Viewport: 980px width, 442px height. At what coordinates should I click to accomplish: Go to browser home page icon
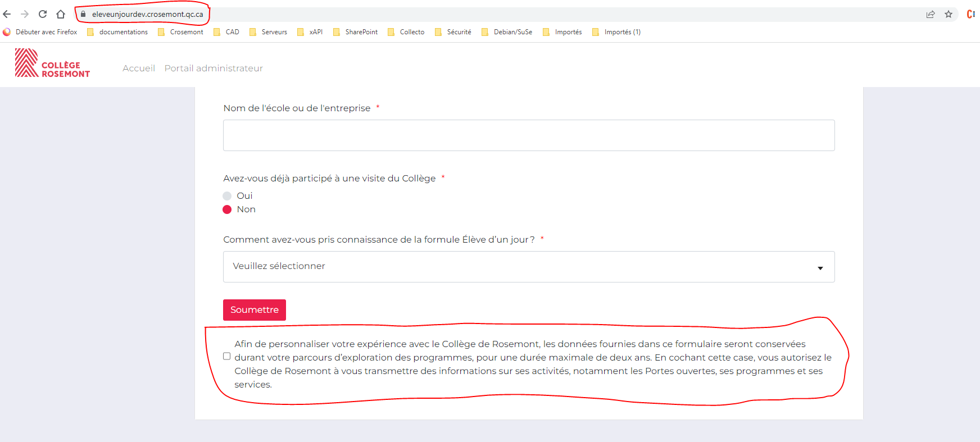coord(61,14)
